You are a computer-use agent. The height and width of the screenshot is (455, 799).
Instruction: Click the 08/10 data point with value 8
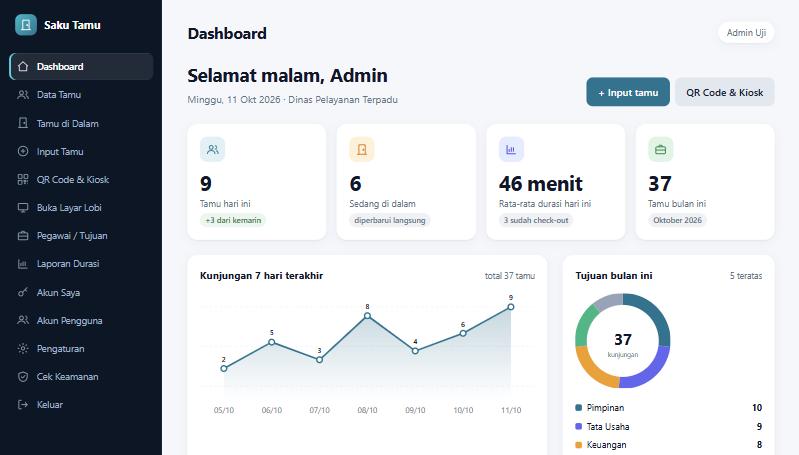tap(367, 316)
